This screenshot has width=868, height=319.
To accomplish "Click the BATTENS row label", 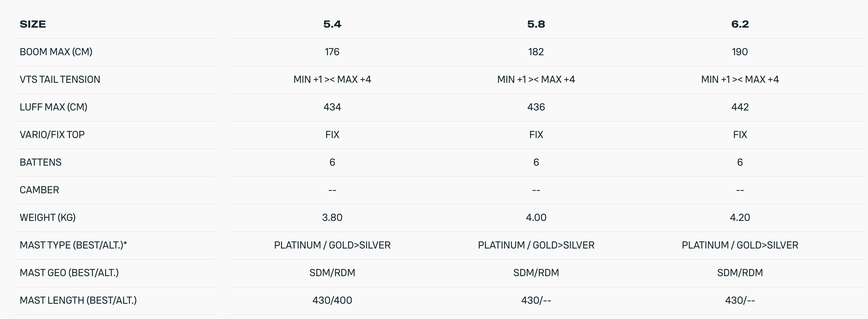I will (x=40, y=162).
